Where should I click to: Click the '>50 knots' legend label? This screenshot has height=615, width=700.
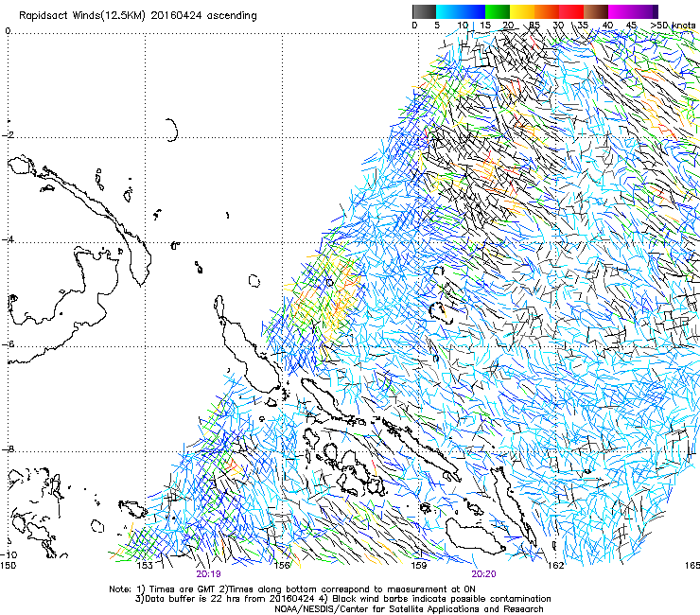coord(673,26)
